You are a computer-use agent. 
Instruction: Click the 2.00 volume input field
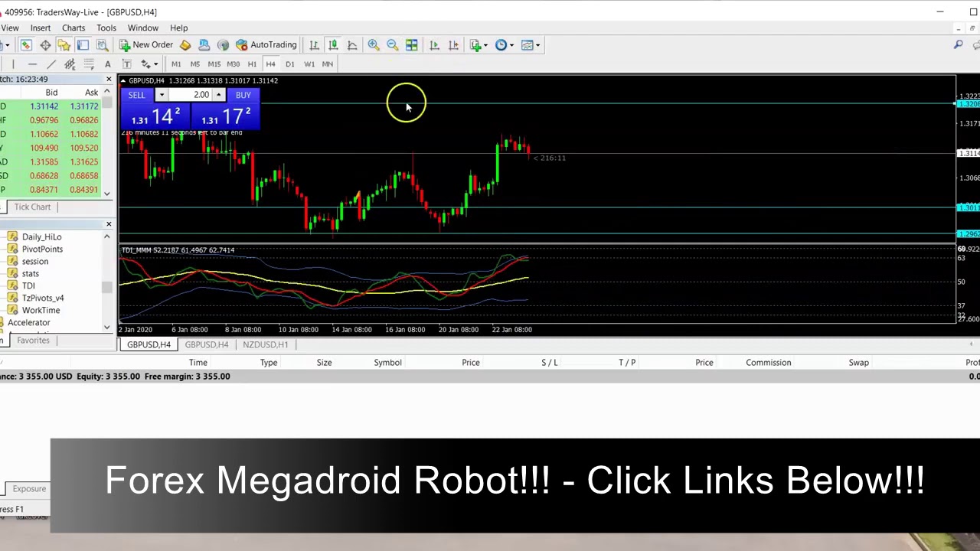pyautogui.click(x=191, y=95)
